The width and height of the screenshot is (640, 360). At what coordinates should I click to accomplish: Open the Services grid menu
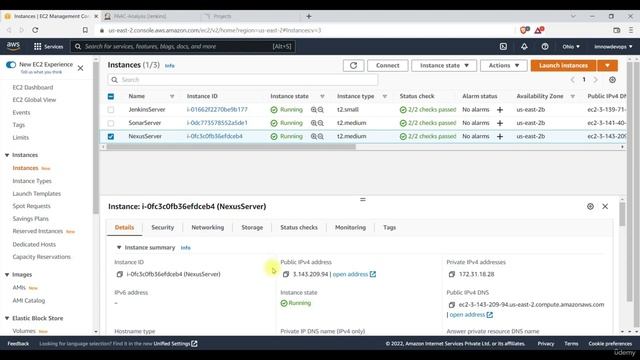48,47
